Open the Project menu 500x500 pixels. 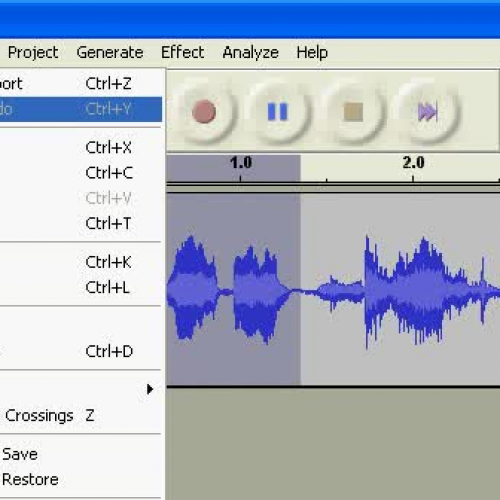(x=33, y=53)
